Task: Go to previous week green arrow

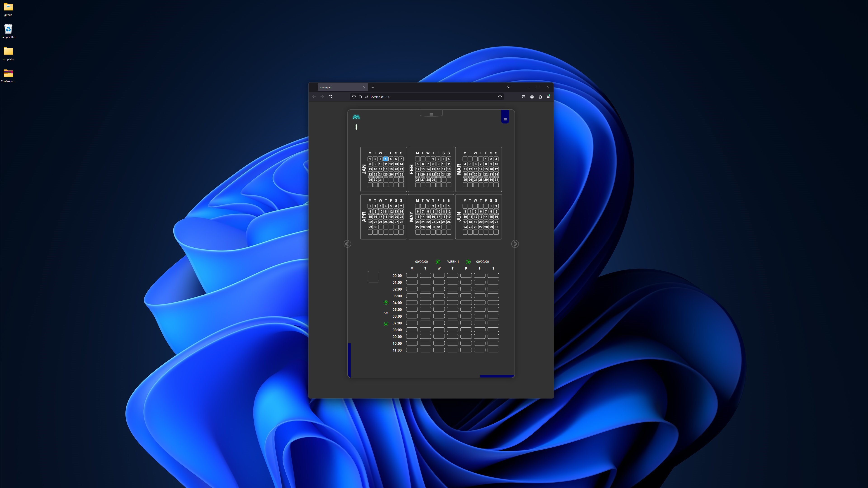Action: (438, 262)
